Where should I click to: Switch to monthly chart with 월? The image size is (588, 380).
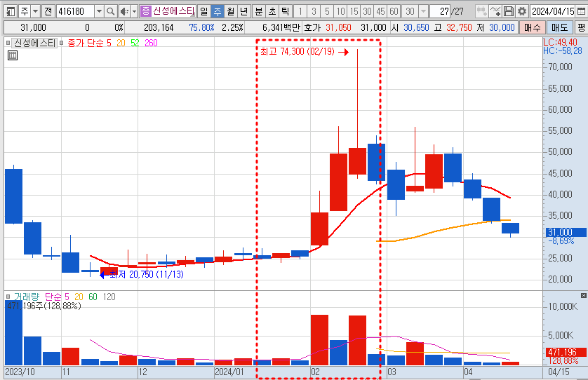(231, 11)
